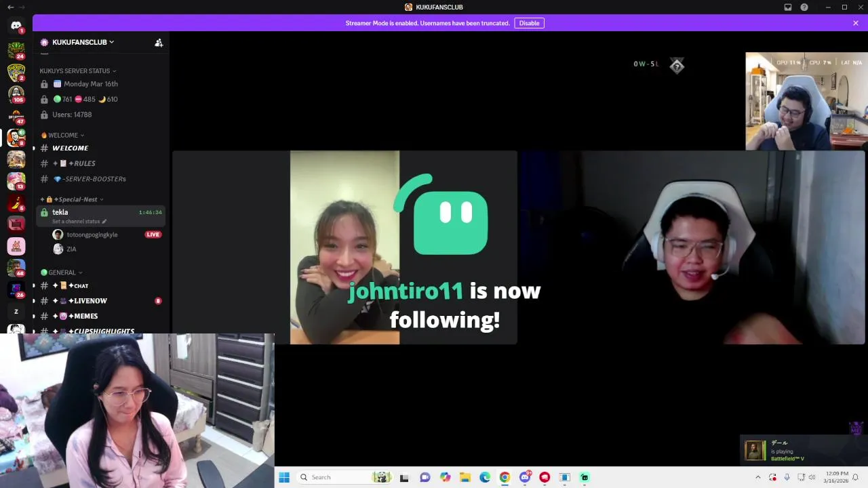The width and height of the screenshot is (868, 488).
Task: Click the Monday Mar 16th locked channel
Action: point(101,84)
